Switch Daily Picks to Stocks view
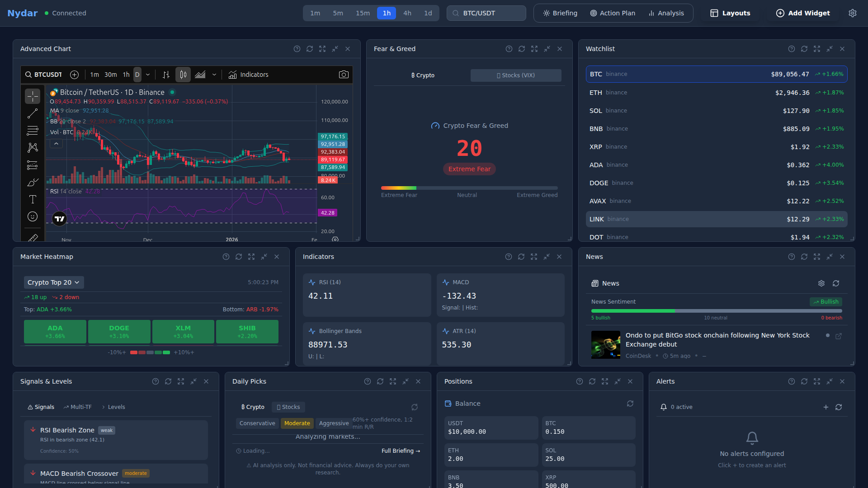Screen dimensions: 868x488 (x=288, y=407)
